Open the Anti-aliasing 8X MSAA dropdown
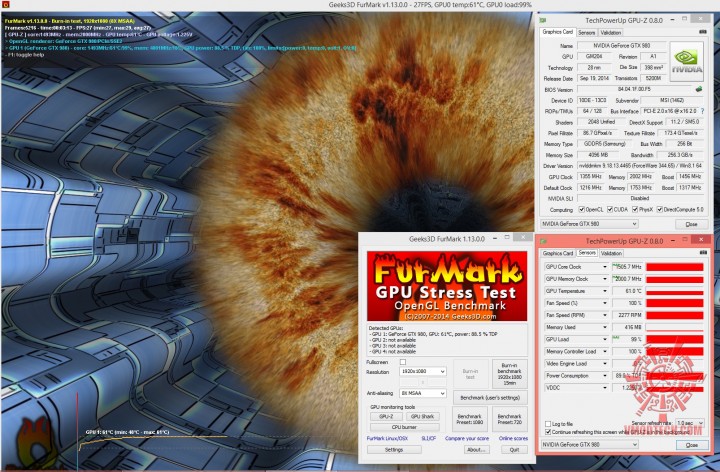The height and width of the screenshot is (472, 720). pos(422,393)
